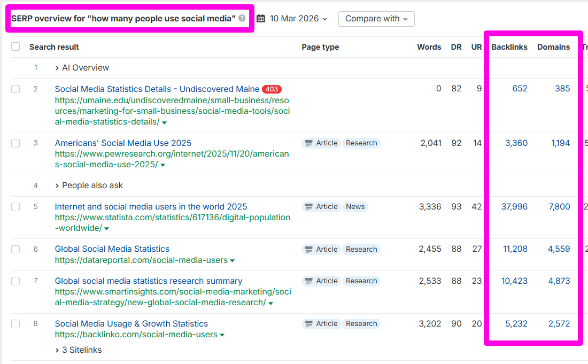Screen dimensions: 588x364
Task: Click Article tag in the Statista row
Action: [321, 206]
